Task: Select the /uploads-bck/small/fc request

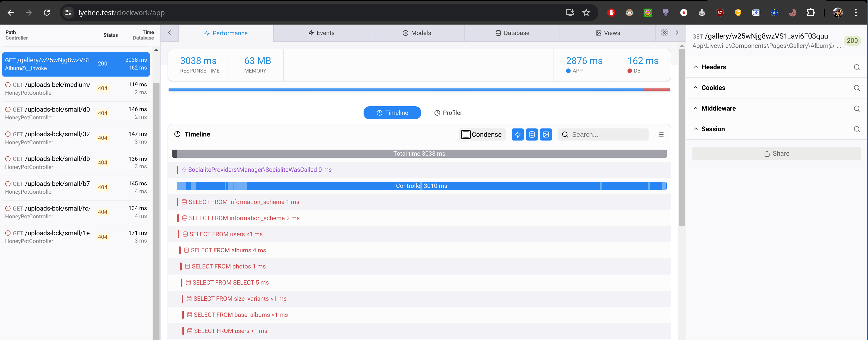Action: point(76,212)
